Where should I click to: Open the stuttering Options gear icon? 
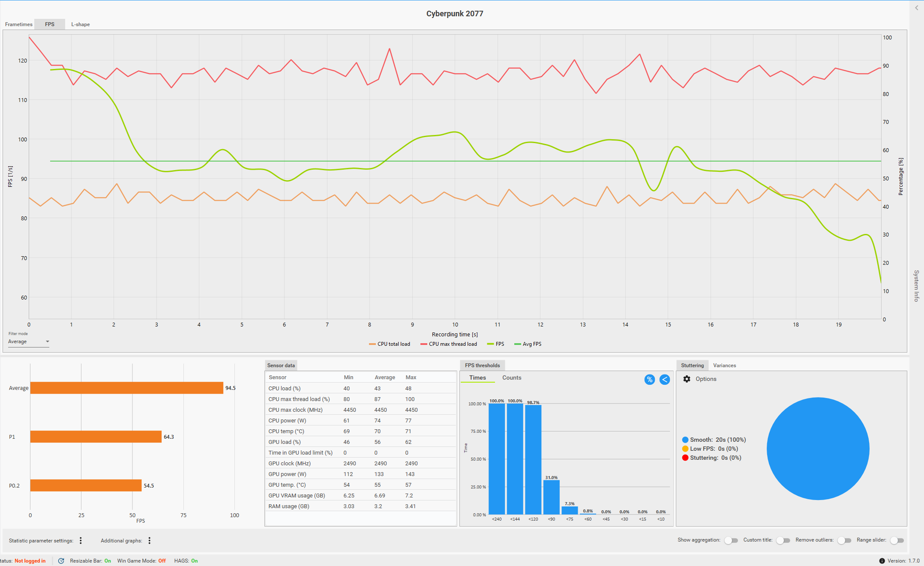[687, 379]
